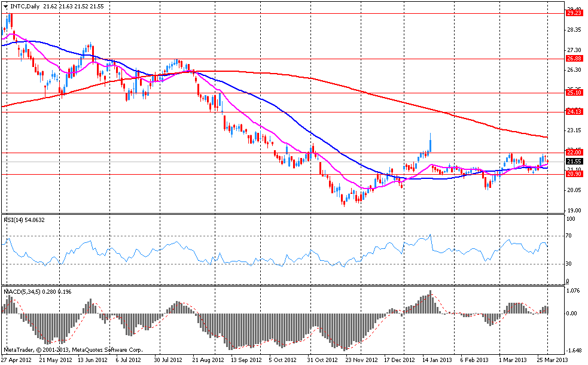Screen dimensions: 588x365
Task: Select the 20.90 support level label
Action: click(x=574, y=174)
